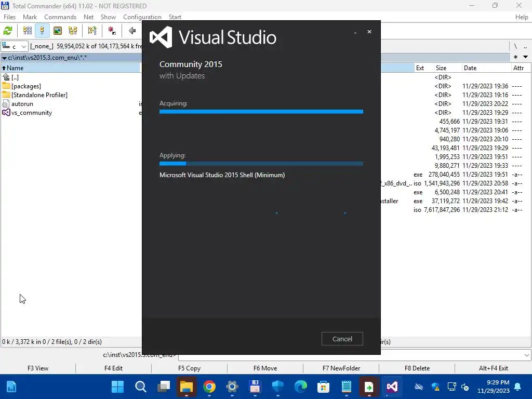The height and width of the screenshot is (399, 532).
Task: Open File Explorer from taskbar
Action: [x=187, y=387]
